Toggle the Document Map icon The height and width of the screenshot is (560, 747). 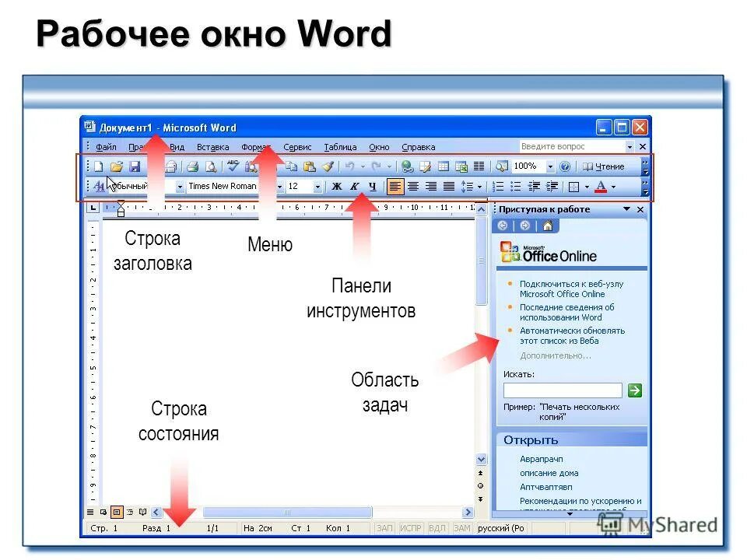[x=502, y=166]
